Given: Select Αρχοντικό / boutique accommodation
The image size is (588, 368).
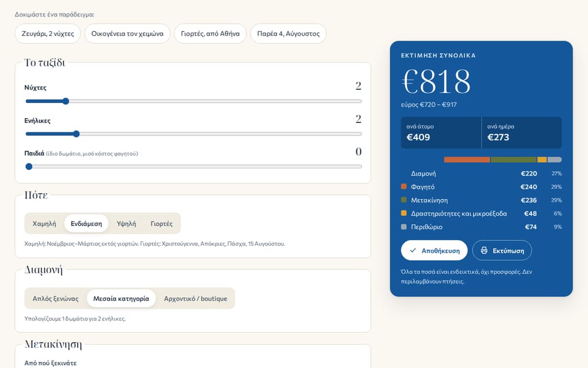Looking at the screenshot, I should coord(195,299).
